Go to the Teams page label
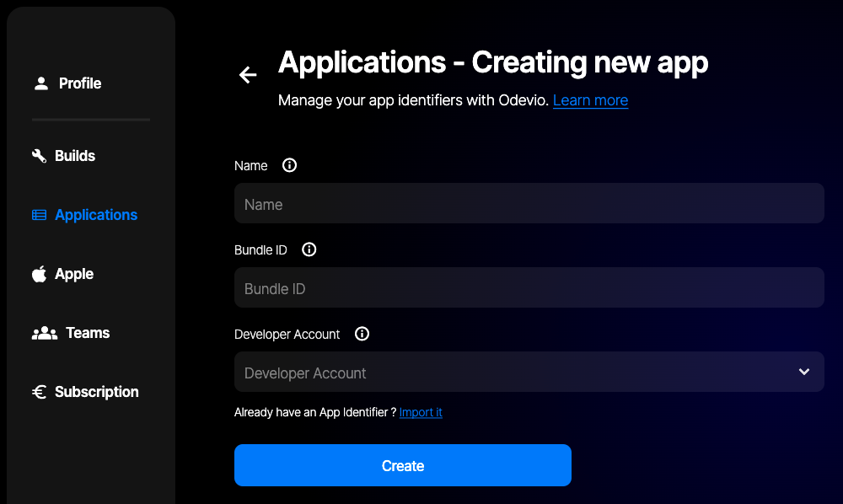The image size is (843, 504). pos(88,333)
